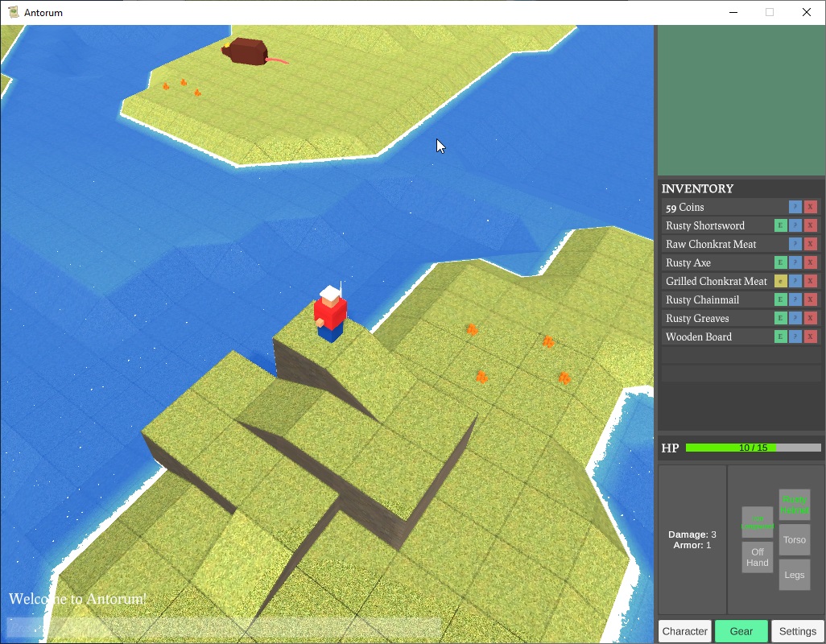Click the empty Torso equipment slot
Screen dimensions: 826x644
[795, 540]
